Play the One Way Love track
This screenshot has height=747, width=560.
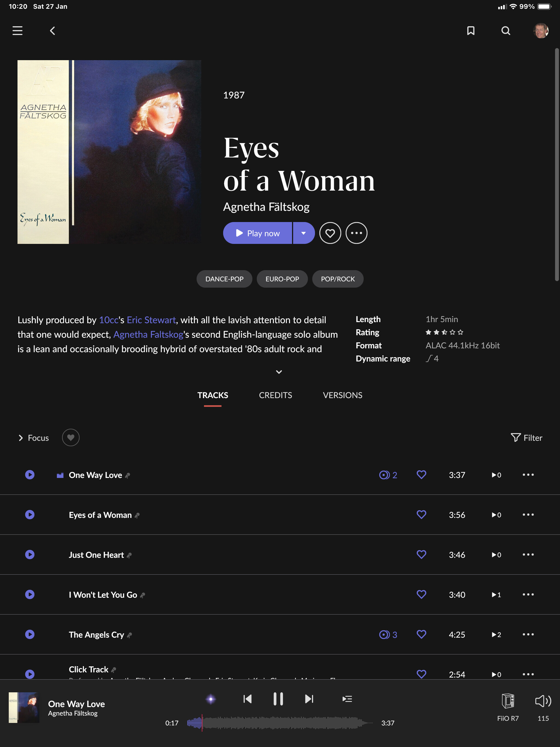30,475
